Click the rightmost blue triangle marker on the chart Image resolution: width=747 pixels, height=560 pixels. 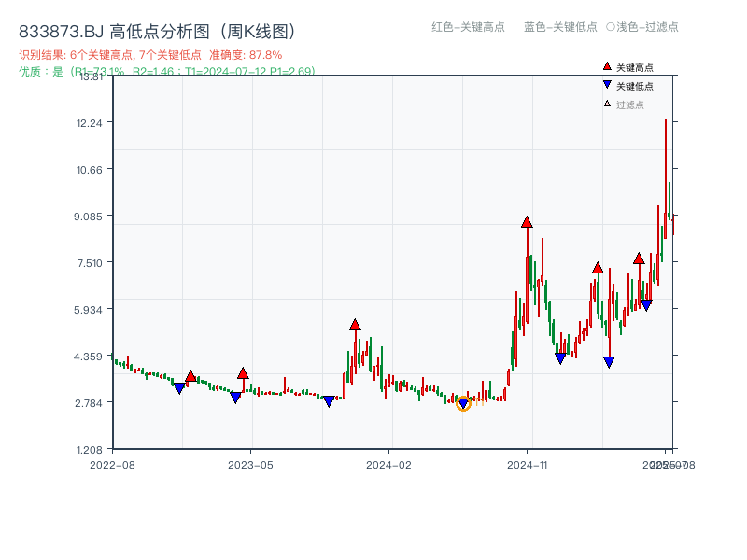(x=645, y=302)
